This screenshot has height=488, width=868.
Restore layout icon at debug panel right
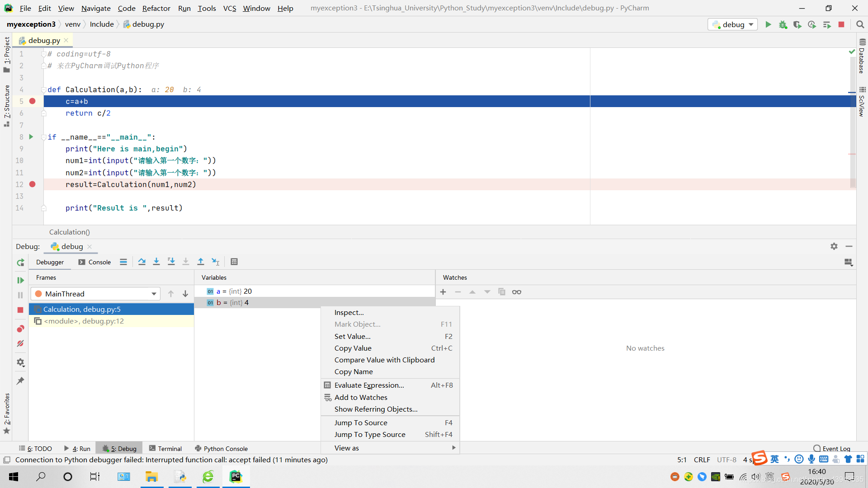(849, 263)
